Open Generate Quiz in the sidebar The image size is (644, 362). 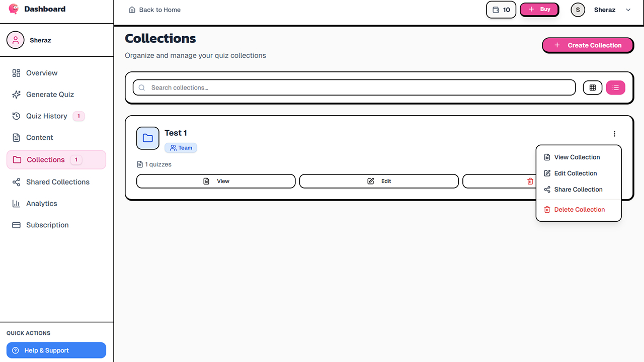(x=50, y=95)
